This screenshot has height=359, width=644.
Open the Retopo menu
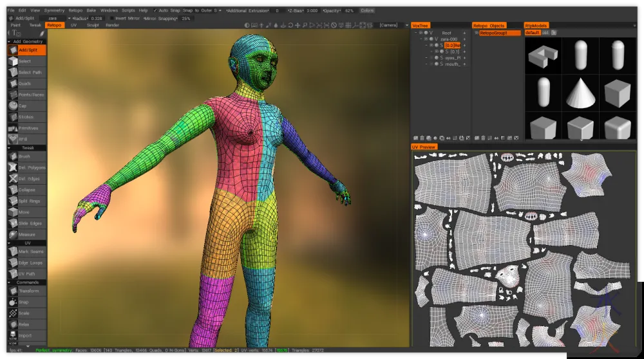[x=75, y=11]
